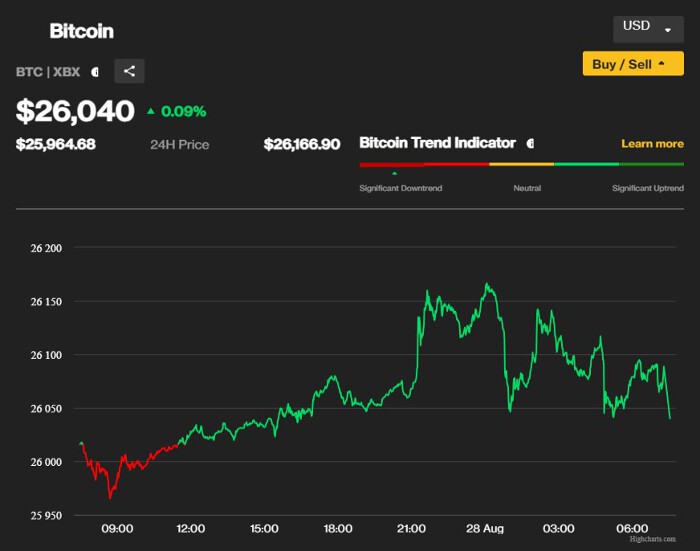Open the info icon beside BTC | XBX
Screen dimensions: 700x551
tap(95, 72)
